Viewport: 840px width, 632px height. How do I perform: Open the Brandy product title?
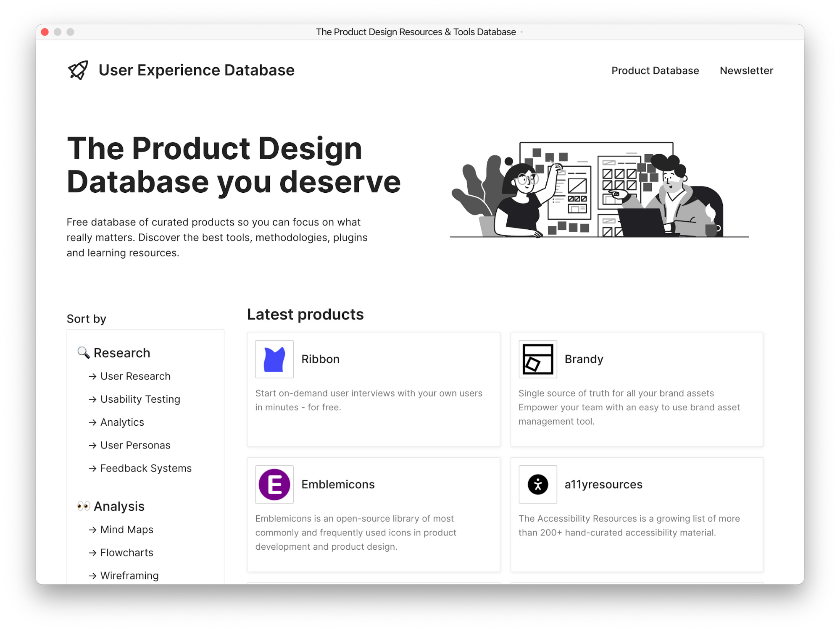(584, 359)
